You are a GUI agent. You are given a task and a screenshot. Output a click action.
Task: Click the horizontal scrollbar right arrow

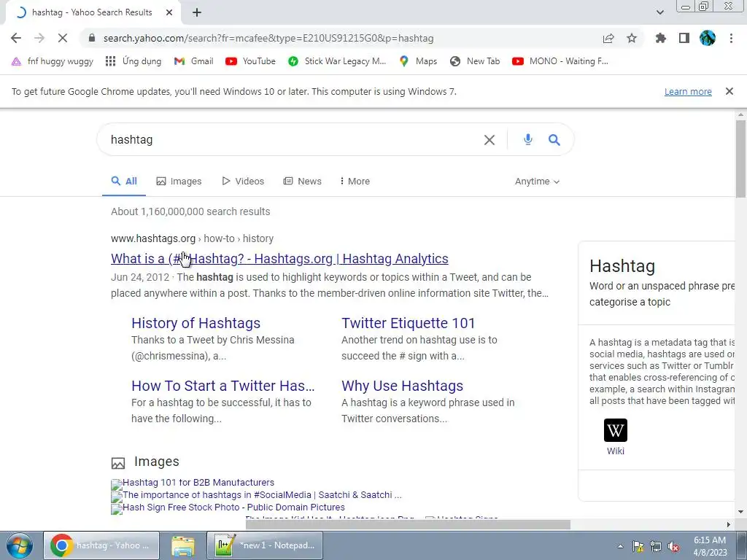pyautogui.click(x=729, y=525)
